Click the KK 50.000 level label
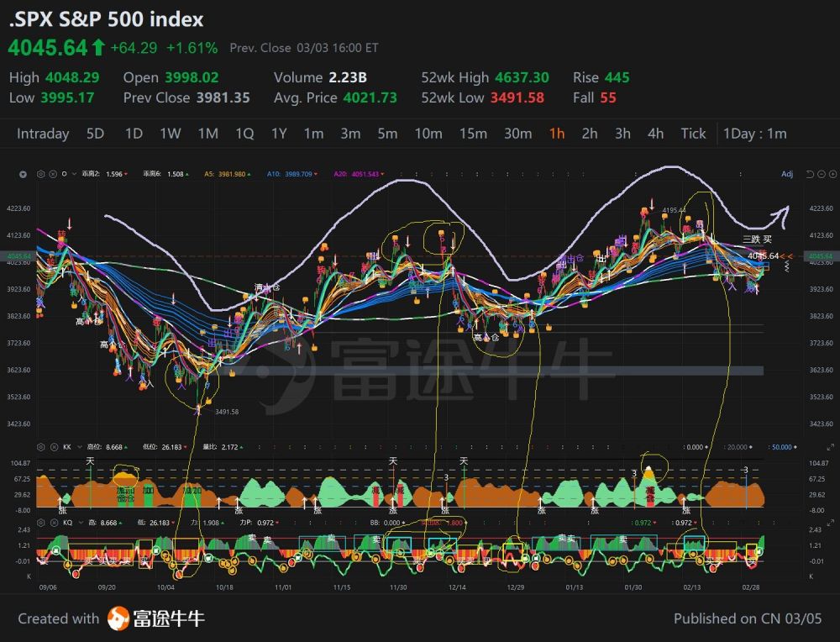Image resolution: width=840 pixels, height=642 pixels. point(782,447)
